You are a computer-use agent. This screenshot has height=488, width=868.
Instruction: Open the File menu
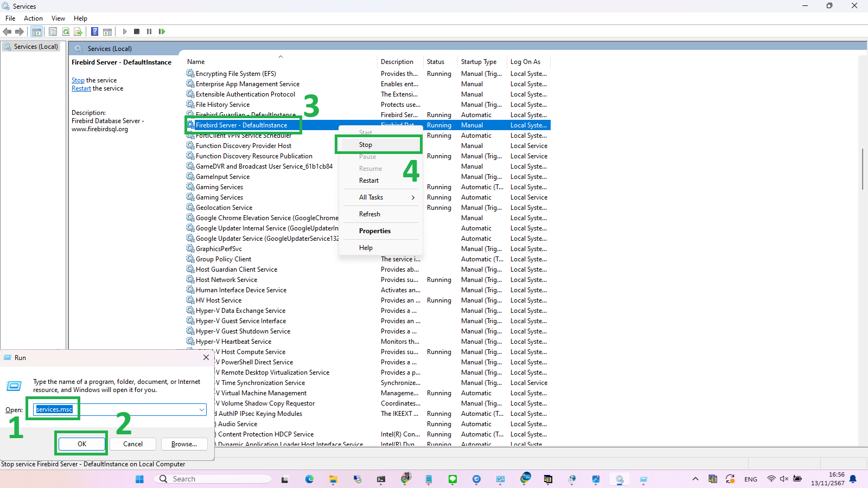coord(10,18)
